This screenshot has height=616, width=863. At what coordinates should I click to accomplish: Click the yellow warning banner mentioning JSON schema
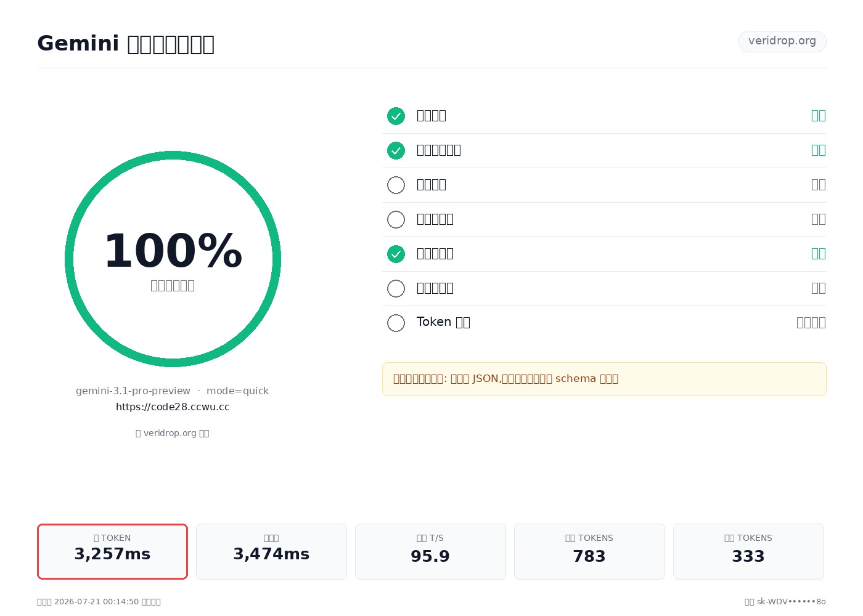(x=604, y=379)
